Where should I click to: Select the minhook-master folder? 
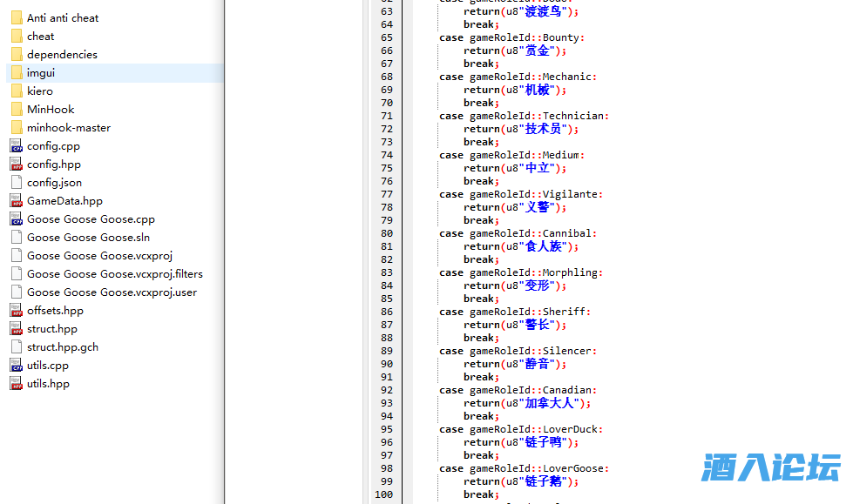tap(69, 128)
